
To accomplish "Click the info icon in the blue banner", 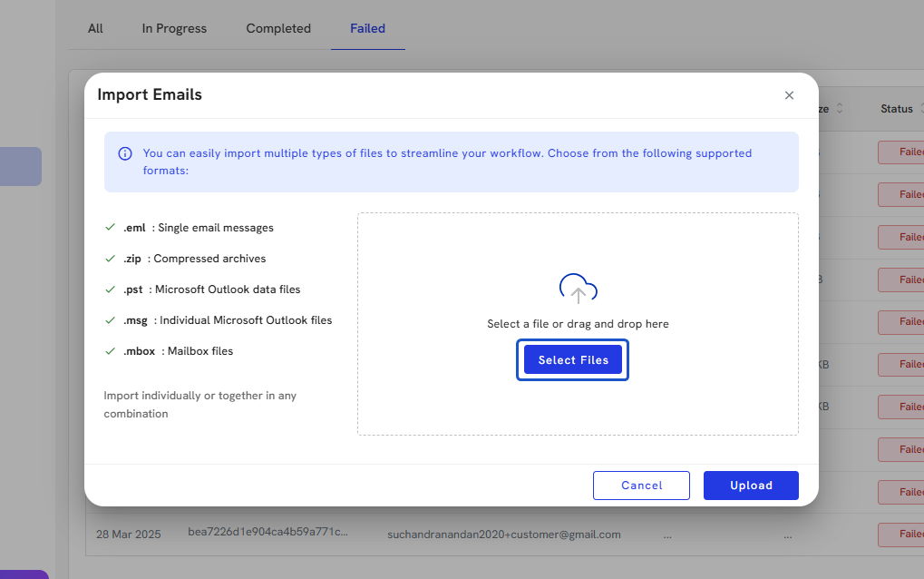I will tap(125, 154).
